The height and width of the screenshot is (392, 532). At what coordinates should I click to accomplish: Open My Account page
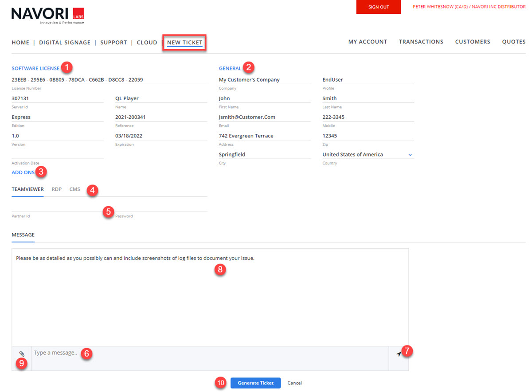(x=368, y=42)
